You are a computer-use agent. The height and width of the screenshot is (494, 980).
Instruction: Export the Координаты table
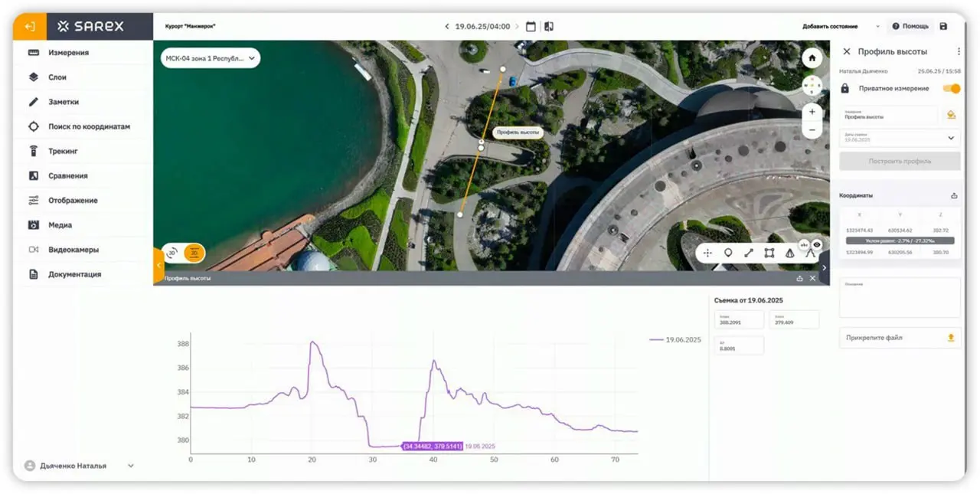[954, 195]
